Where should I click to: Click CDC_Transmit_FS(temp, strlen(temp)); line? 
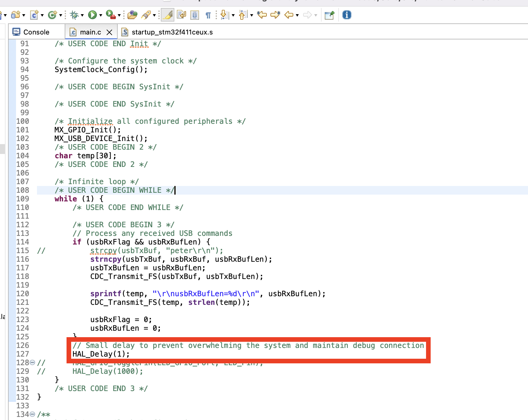point(170,302)
